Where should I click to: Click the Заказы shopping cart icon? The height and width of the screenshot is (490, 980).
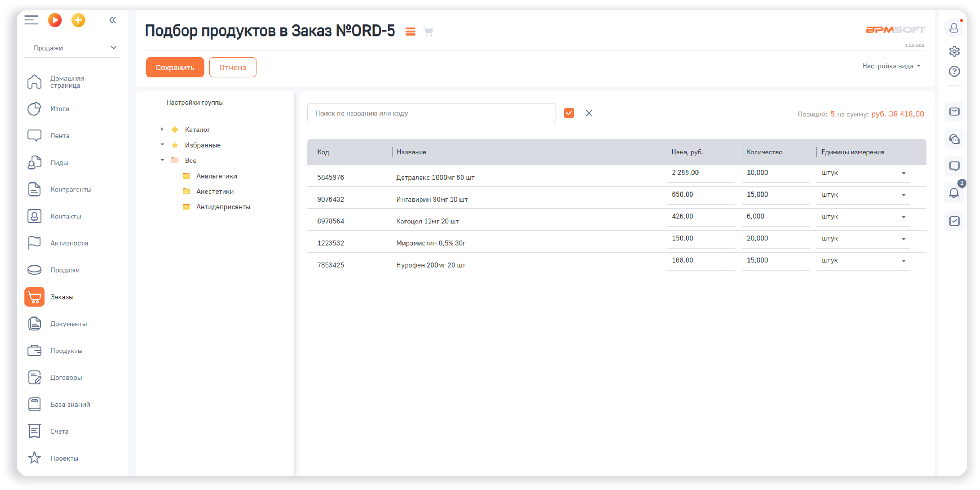click(x=34, y=297)
